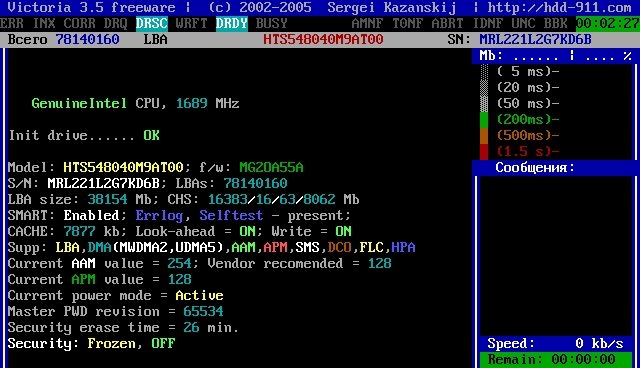Click the BBK error flag
The width and height of the screenshot is (640, 368).
point(555,24)
